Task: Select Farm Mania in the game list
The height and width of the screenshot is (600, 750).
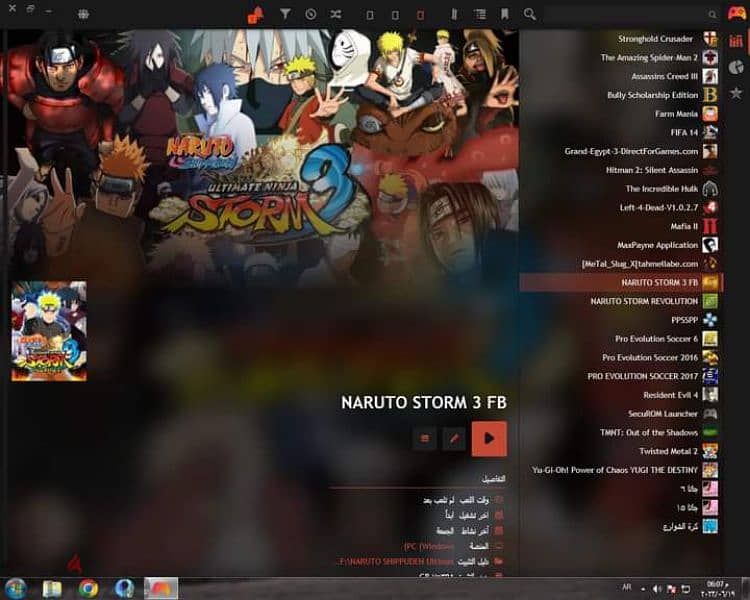Action: [621, 114]
